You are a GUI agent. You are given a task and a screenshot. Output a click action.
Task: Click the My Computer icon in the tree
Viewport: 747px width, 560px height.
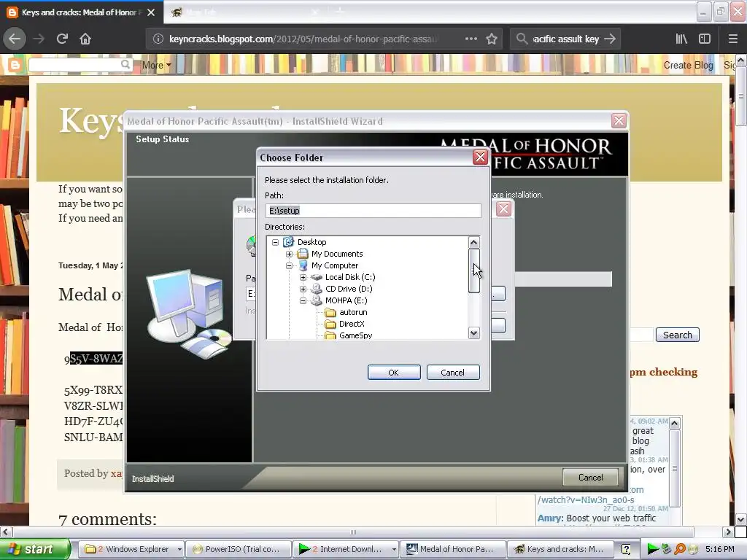tap(303, 265)
